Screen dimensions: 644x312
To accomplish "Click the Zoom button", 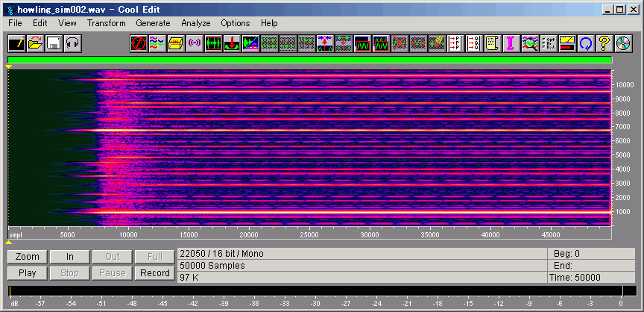I will point(27,257).
